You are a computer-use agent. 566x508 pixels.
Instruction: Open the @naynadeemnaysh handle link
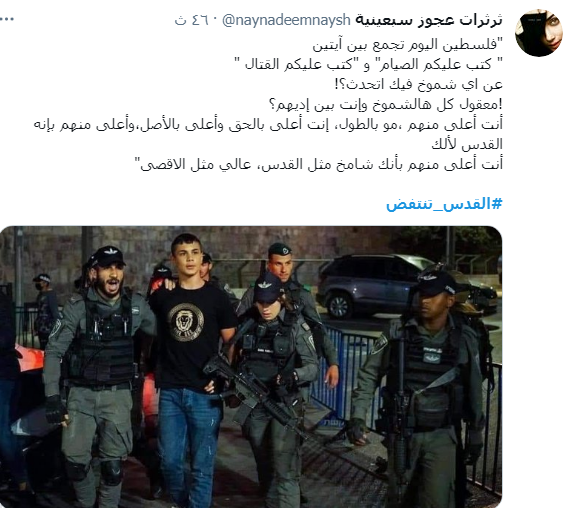(286, 20)
